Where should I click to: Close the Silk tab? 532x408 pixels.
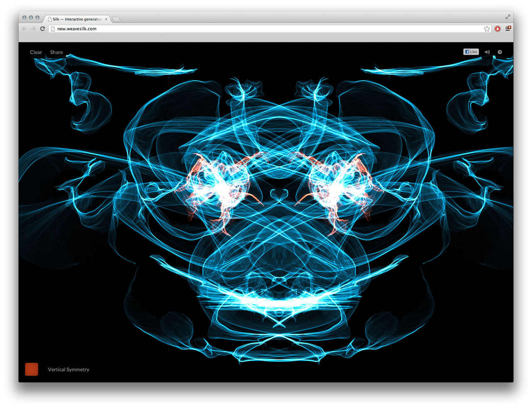[106, 19]
